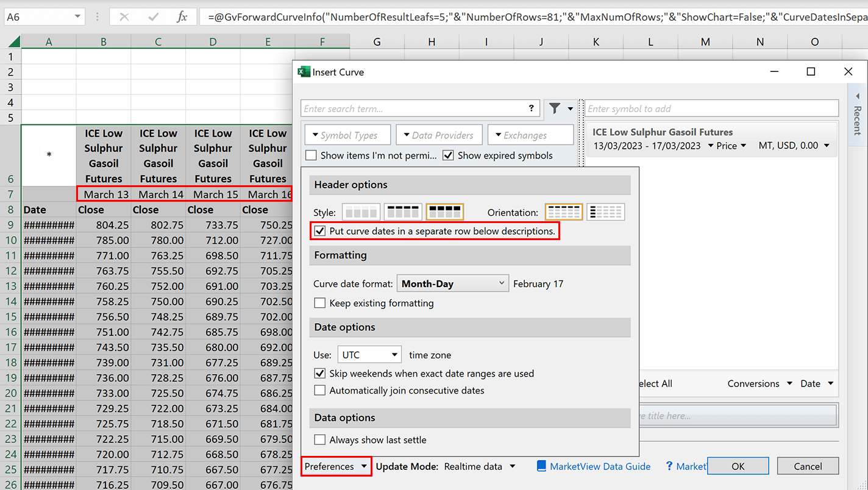Image resolution: width=868 pixels, height=490 pixels.
Task: Click cell value 804.25
Action: pos(104,225)
